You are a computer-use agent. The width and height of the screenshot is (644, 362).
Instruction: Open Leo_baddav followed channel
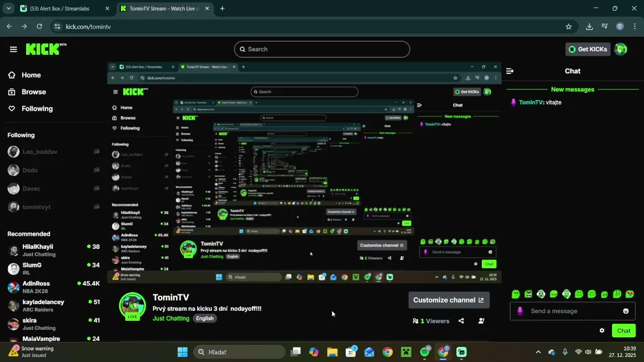(53, 152)
